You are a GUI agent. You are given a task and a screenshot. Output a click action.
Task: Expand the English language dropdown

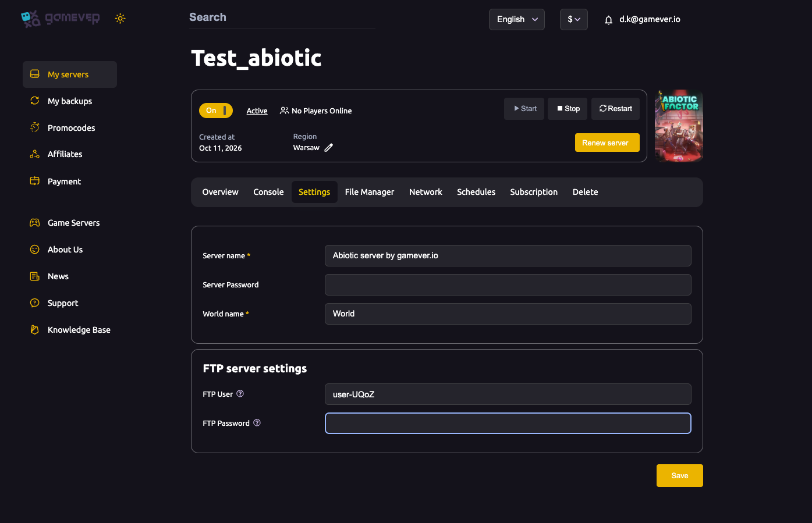[517, 19]
